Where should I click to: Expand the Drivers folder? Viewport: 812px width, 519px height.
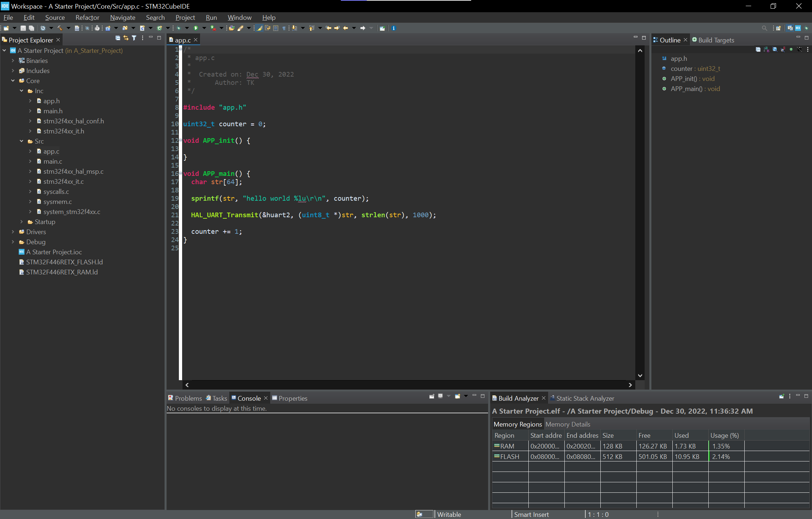point(13,232)
